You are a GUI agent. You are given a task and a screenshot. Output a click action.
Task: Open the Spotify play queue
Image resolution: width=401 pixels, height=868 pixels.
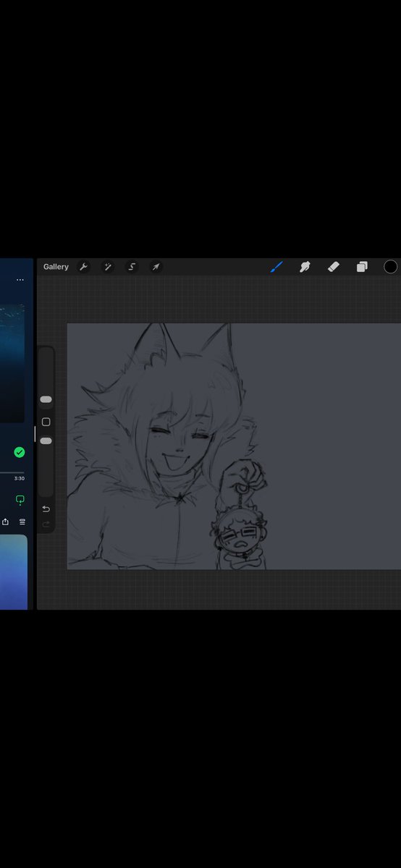22,522
